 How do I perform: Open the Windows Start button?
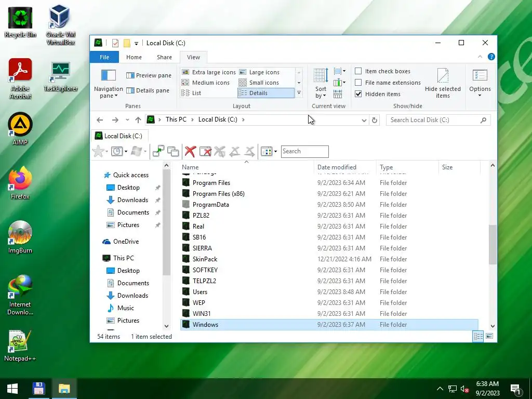click(x=12, y=389)
